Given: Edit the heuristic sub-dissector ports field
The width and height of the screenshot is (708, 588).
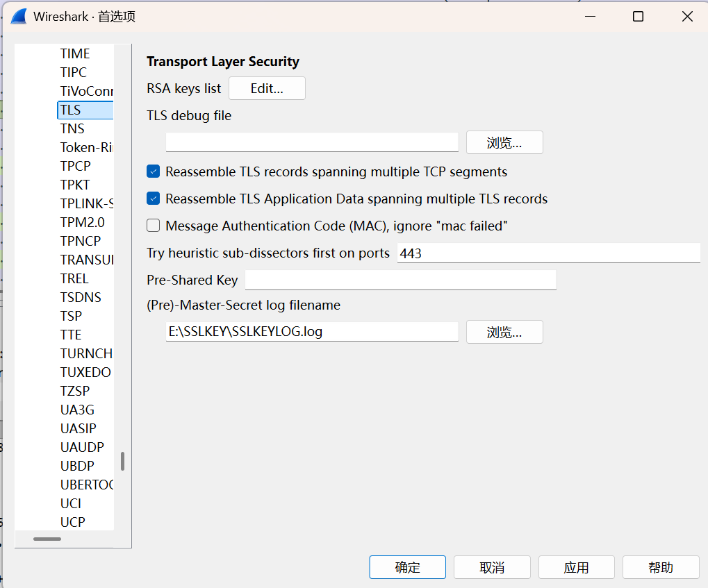Looking at the screenshot, I should coord(549,253).
